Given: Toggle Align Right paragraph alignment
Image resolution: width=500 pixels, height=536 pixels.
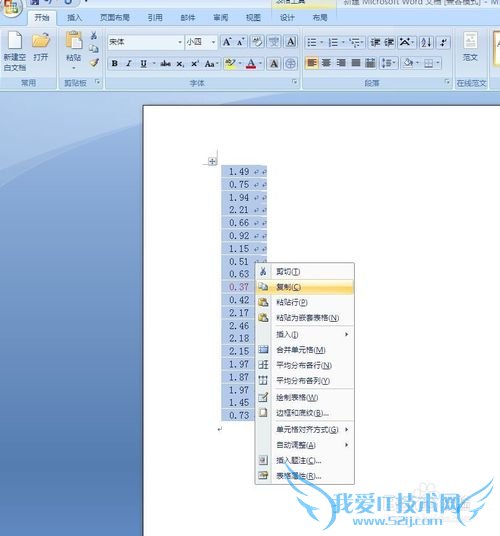Looking at the screenshot, I should click(x=341, y=63).
